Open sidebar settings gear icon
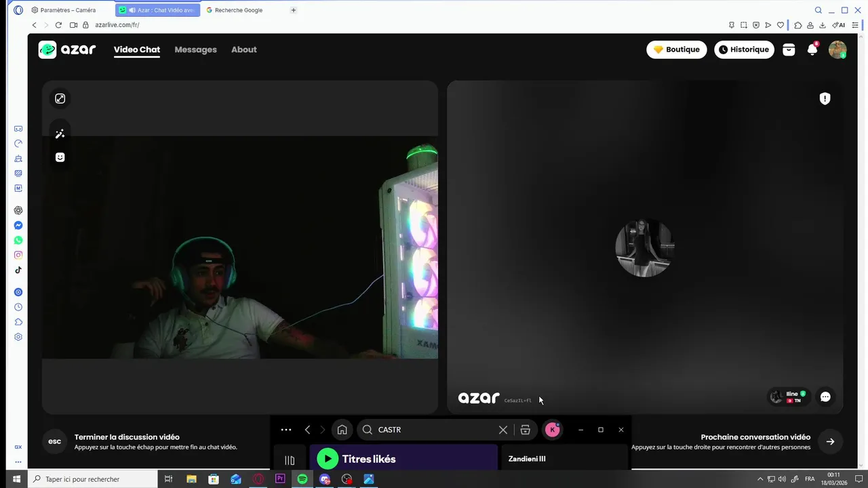This screenshot has width=868, height=488. point(18,337)
